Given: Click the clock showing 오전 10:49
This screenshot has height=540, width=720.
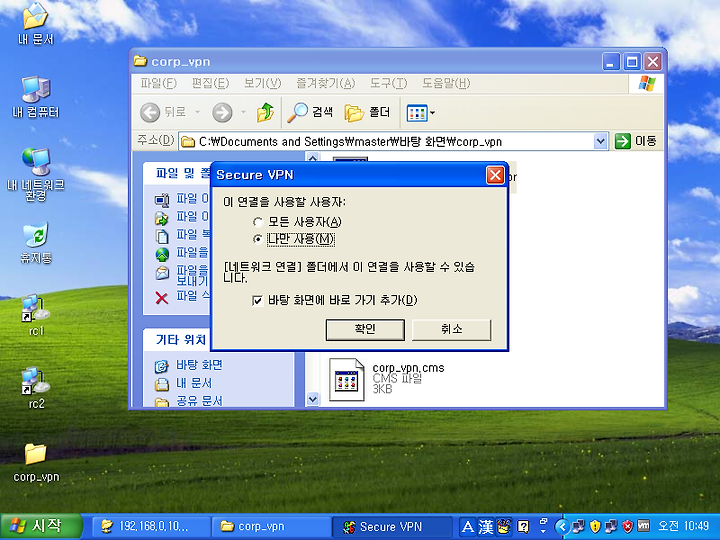Looking at the screenshot, I should (684, 526).
